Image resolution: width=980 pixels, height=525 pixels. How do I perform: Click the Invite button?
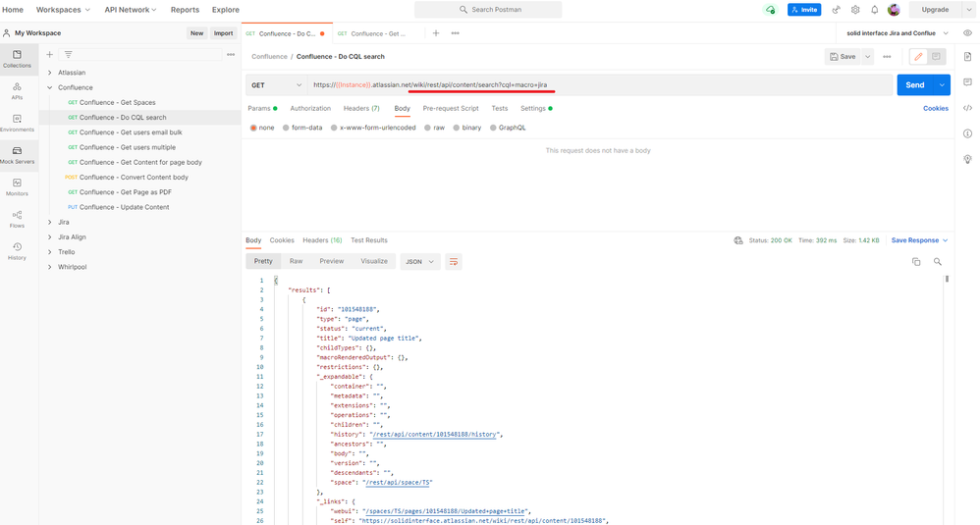pyautogui.click(x=804, y=10)
